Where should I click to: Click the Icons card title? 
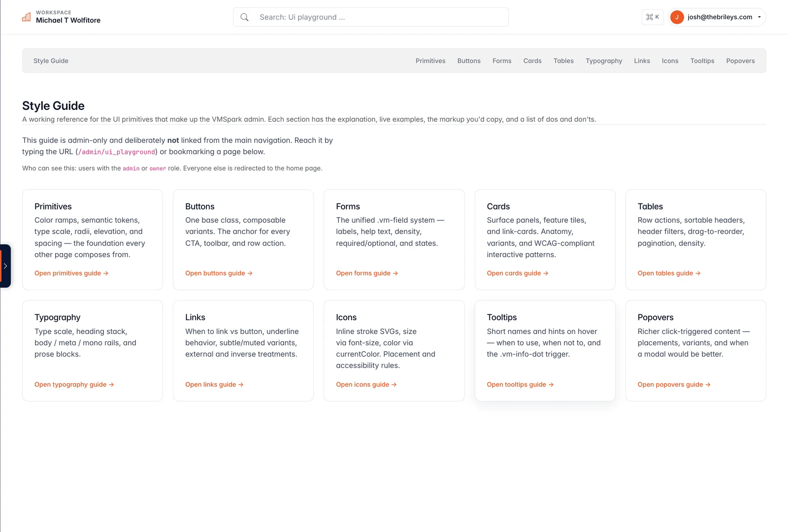click(x=346, y=318)
